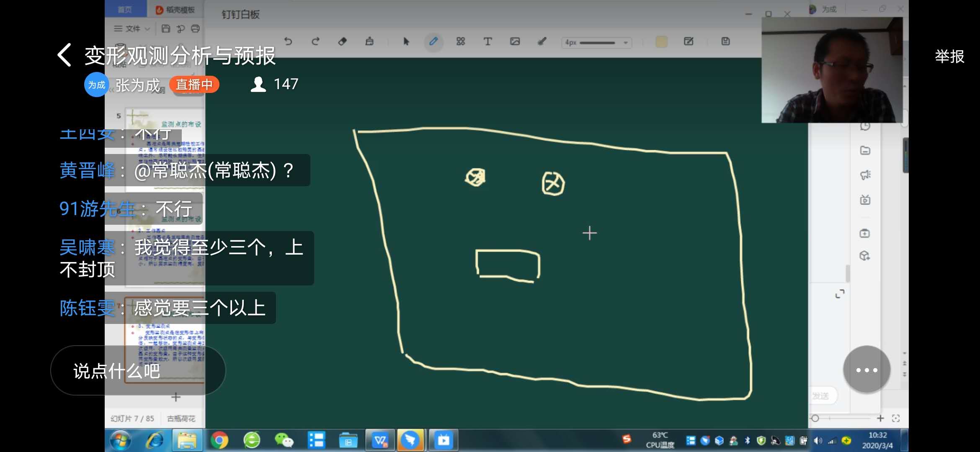Open the 文件 file menu dropdown
This screenshot has height=452, width=980.
point(132,29)
